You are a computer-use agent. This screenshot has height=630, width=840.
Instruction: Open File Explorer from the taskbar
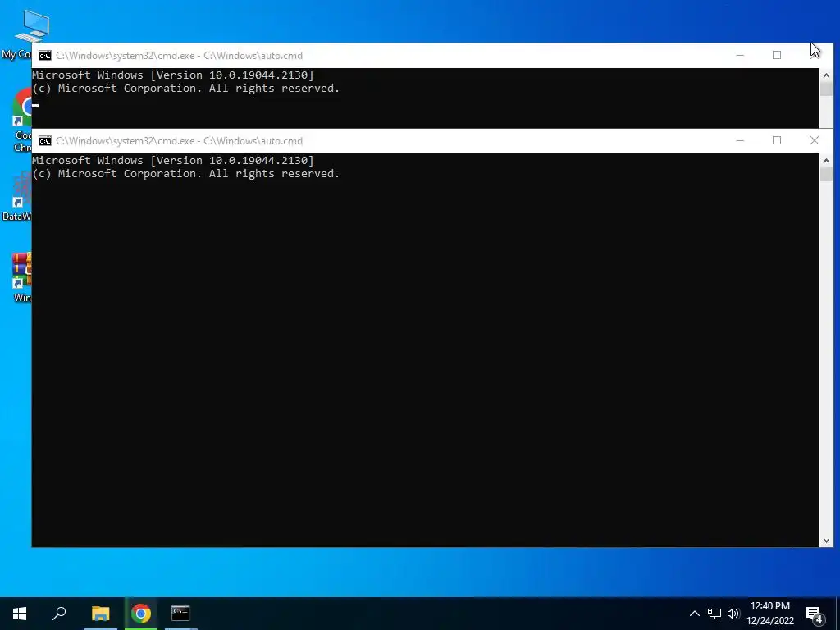tap(100, 614)
